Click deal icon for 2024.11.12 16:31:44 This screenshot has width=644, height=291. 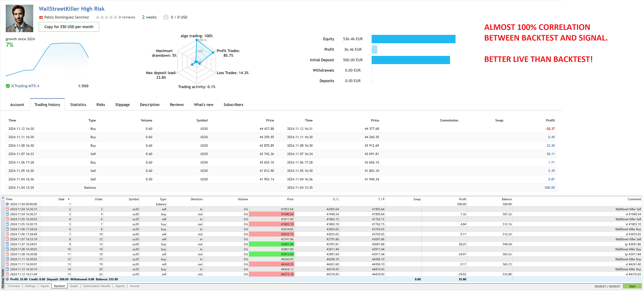click(x=7, y=274)
